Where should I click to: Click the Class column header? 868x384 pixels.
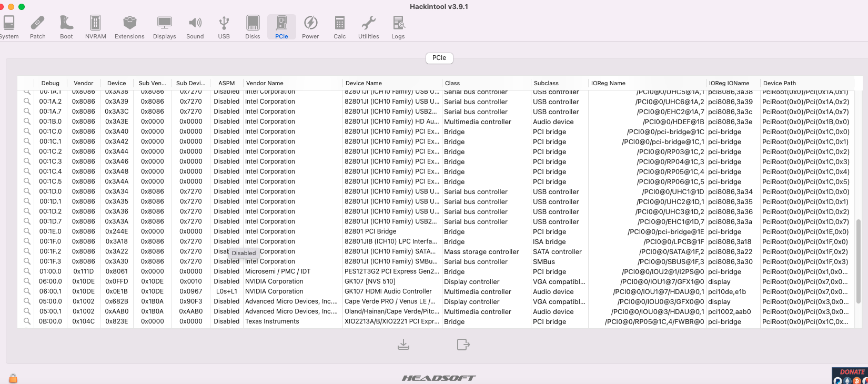tap(487, 83)
